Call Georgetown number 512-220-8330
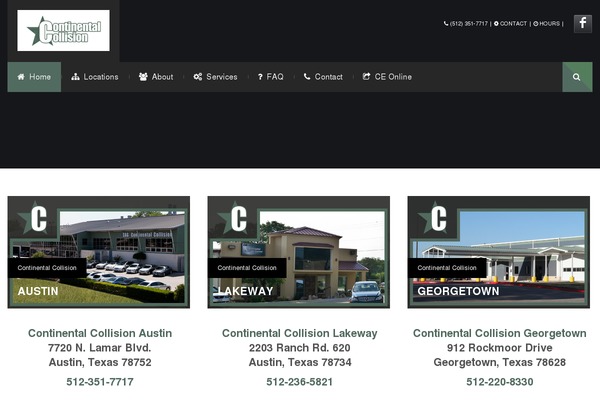Screen dimensions: 600x400 pyautogui.click(x=500, y=382)
